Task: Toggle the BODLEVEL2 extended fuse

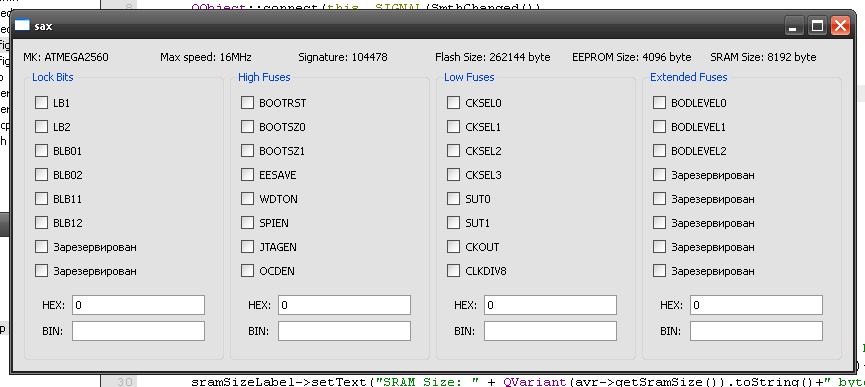Action: [x=659, y=150]
